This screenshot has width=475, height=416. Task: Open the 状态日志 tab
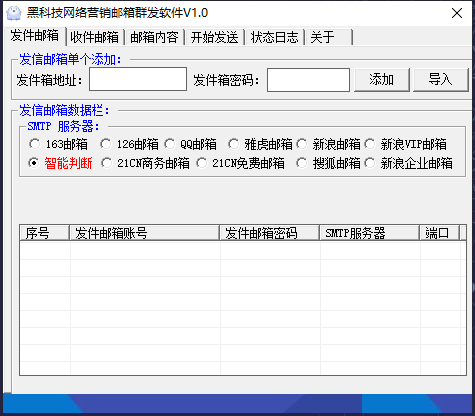coord(275,37)
